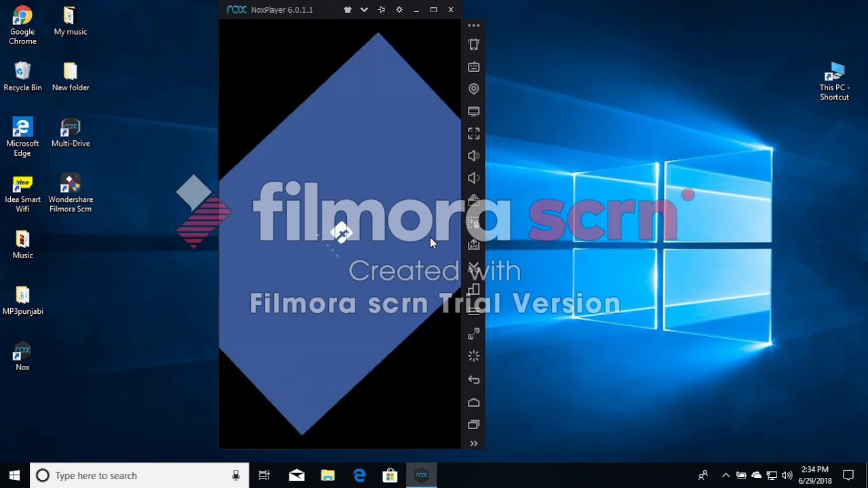Close the NoxPlayer window
868x488 pixels.
(450, 10)
